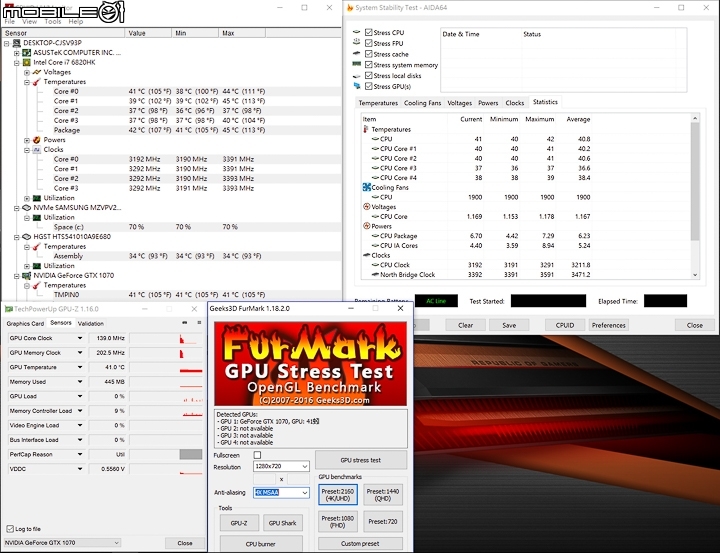This screenshot has height=553, width=720.
Task: Click the NVMe SAMSUNG drive icon
Action: (x=27, y=208)
